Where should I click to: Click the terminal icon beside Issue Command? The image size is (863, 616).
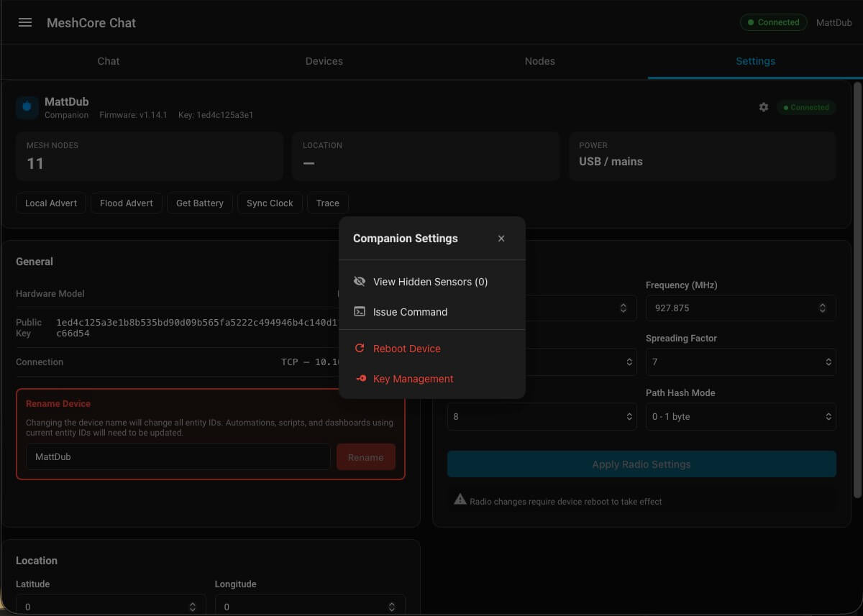click(x=360, y=312)
